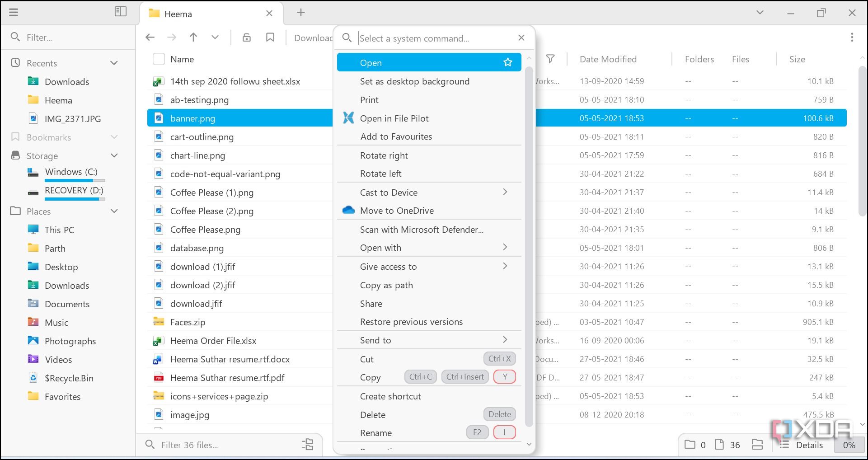Choose Open in File Pilot
868x460 pixels.
coord(429,118)
